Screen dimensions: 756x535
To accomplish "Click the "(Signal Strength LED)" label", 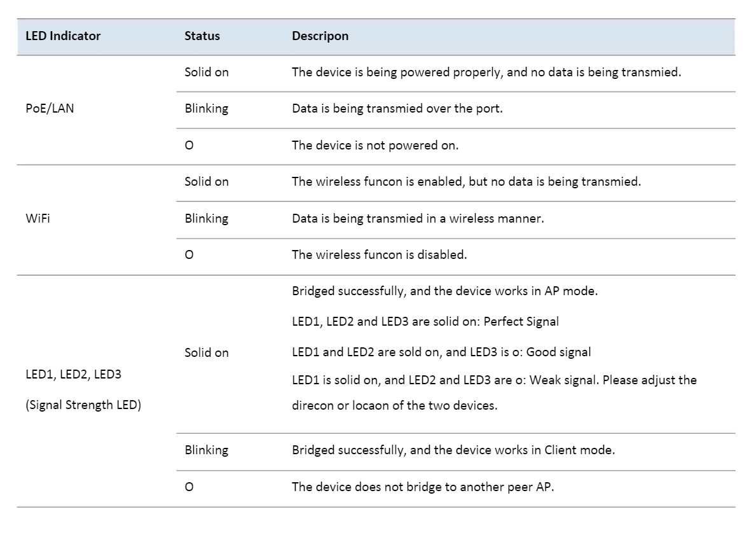I will [x=83, y=405].
